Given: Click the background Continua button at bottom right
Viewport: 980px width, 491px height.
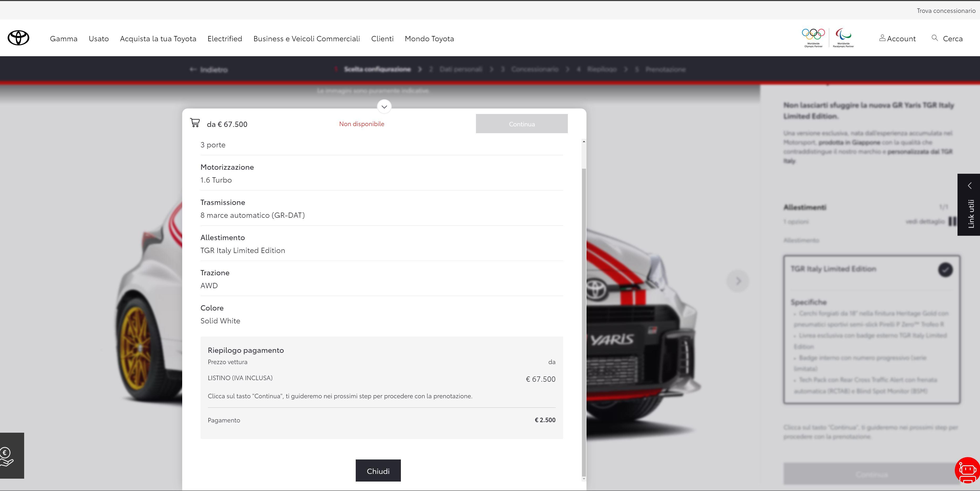Looking at the screenshot, I should (871, 474).
